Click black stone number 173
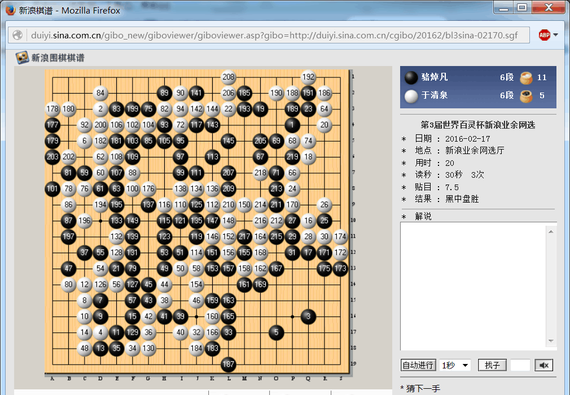 pyautogui.click(x=340, y=269)
